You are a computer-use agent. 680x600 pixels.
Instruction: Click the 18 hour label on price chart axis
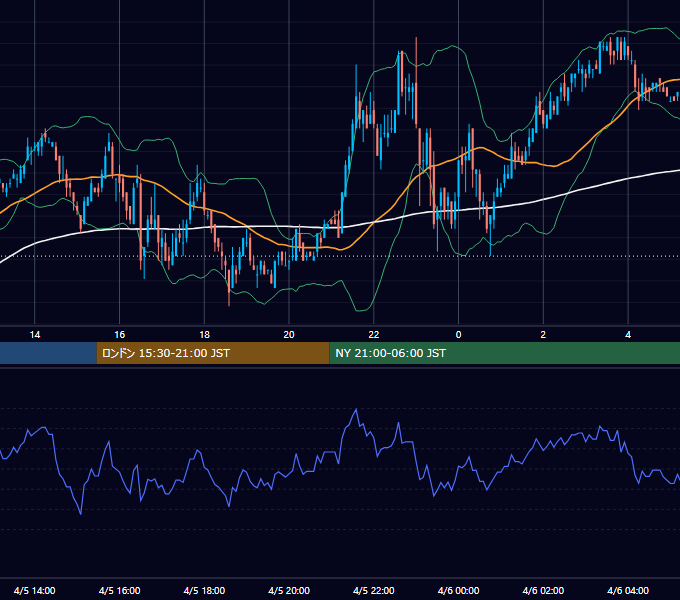click(204, 335)
